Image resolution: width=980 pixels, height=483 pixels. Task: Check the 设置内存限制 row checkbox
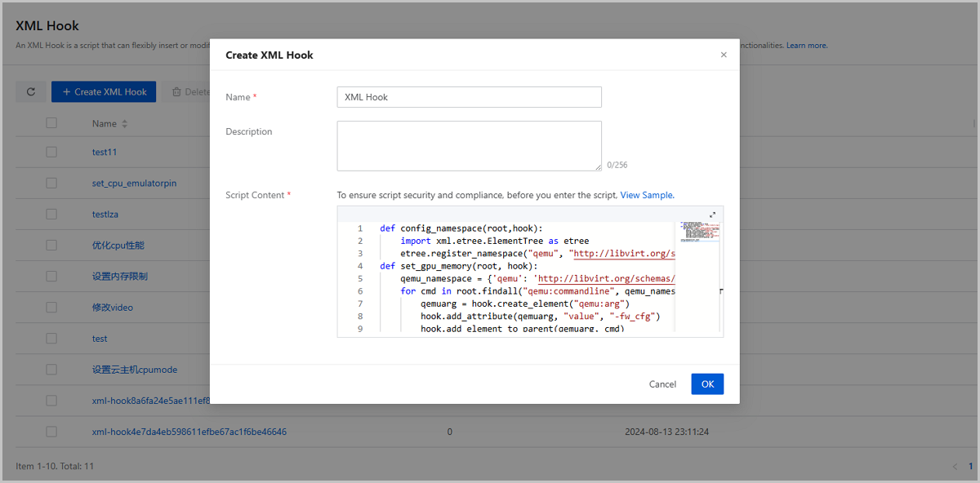tap(51, 277)
